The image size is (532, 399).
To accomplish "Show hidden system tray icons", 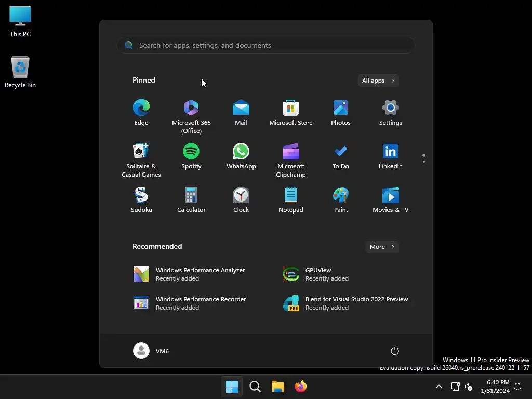I will (438, 387).
